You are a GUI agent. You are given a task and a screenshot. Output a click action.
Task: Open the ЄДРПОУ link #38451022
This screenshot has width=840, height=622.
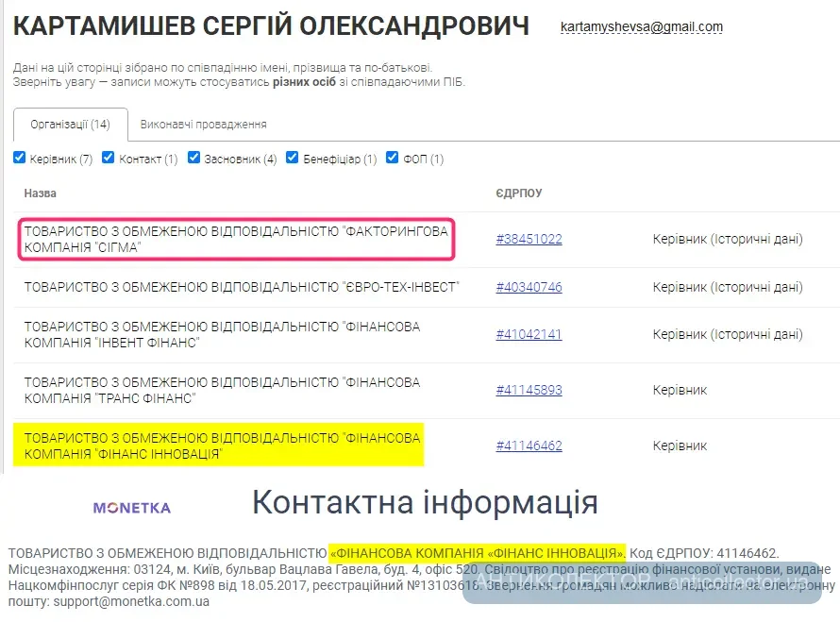529,239
